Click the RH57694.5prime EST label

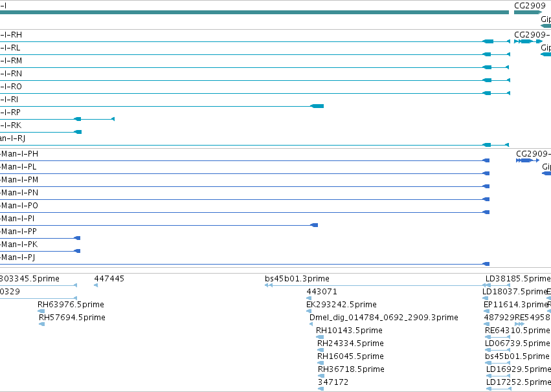click(x=72, y=318)
